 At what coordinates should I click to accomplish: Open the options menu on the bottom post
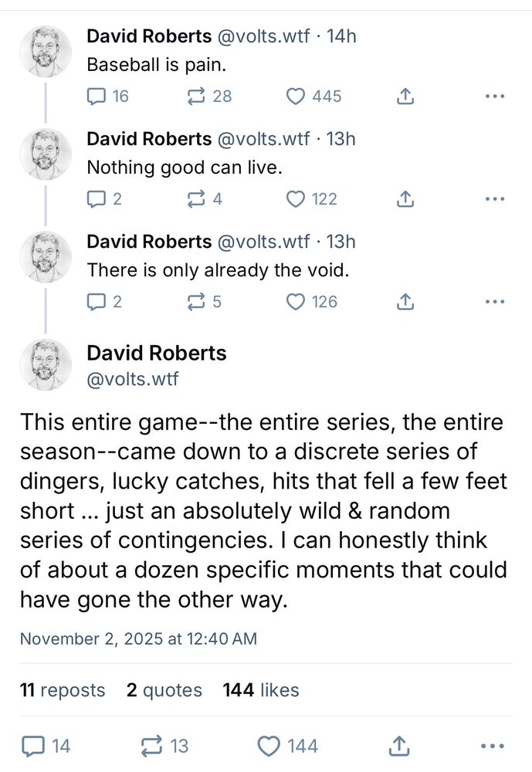coord(493,744)
